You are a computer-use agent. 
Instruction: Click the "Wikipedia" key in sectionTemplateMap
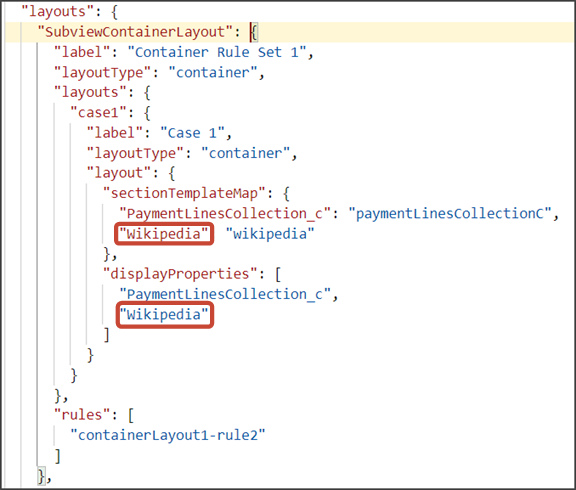(164, 234)
